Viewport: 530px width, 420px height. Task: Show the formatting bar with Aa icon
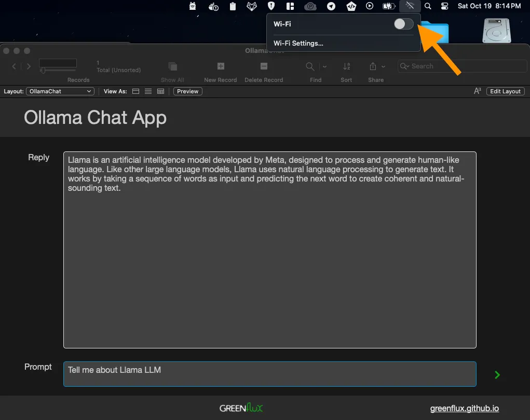coord(477,91)
